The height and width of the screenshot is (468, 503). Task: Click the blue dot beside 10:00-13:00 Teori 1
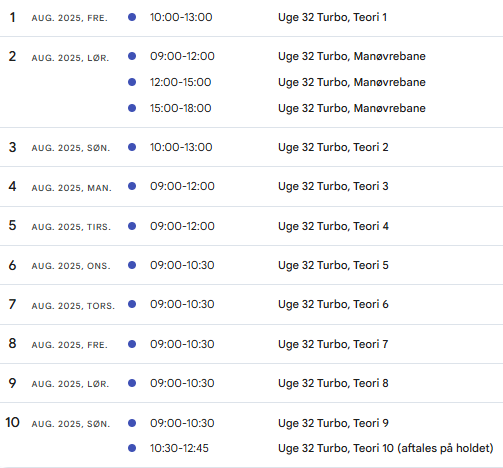pyautogui.click(x=132, y=17)
